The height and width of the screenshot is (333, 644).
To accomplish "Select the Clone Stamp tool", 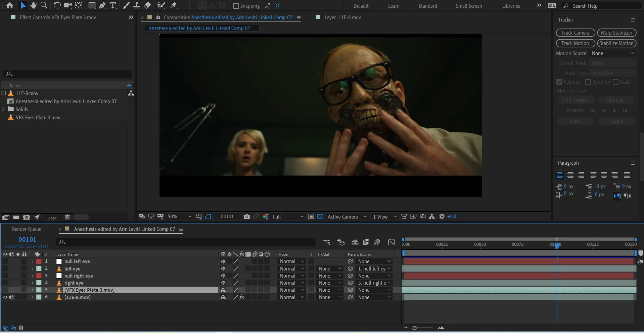I will tap(137, 5).
